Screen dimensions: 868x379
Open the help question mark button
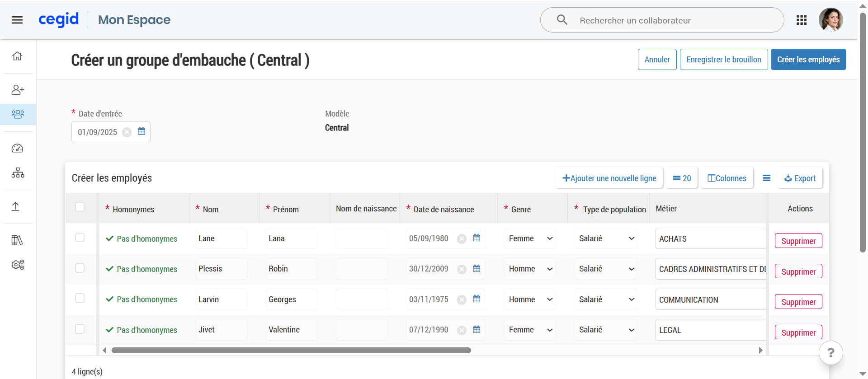pos(830,353)
